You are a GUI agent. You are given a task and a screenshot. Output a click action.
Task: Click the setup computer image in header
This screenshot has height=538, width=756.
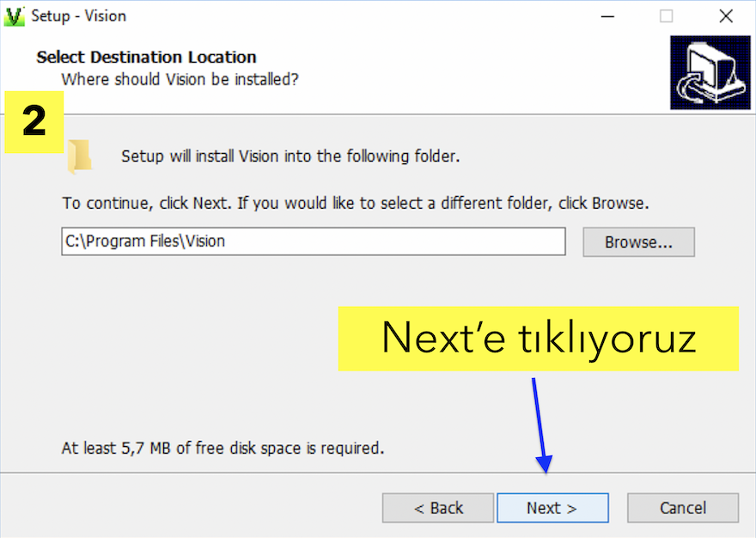point(710,72)
